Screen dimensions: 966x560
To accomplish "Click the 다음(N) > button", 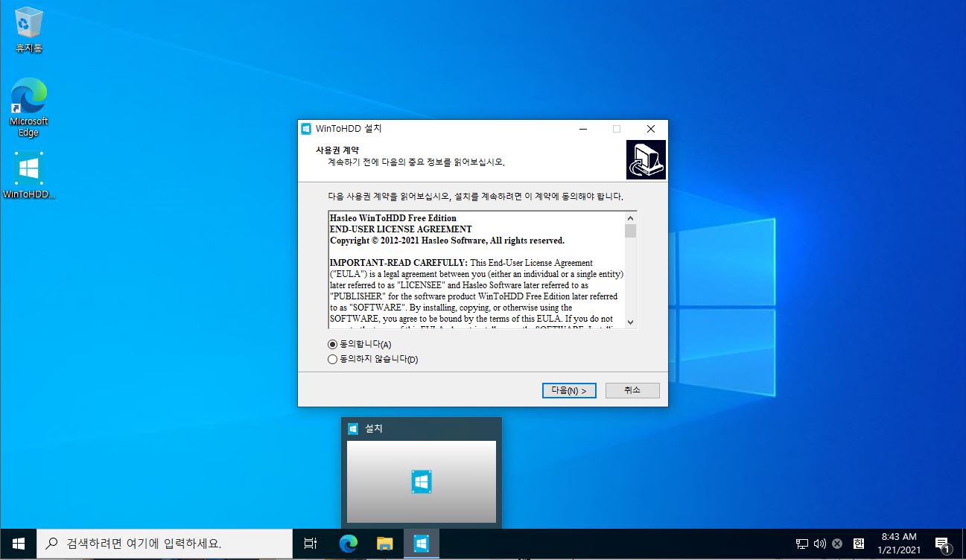I will pos(569,390).
